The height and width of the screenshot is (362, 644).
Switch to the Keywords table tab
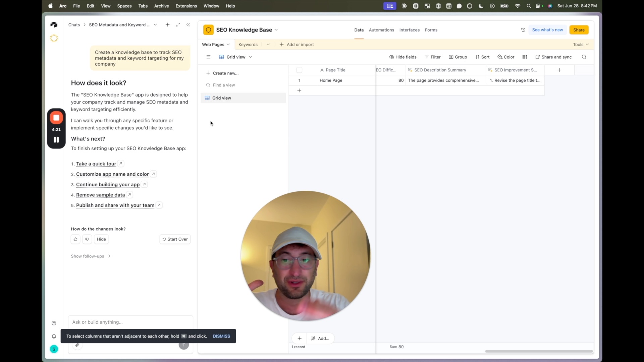(x=248, y=45)
